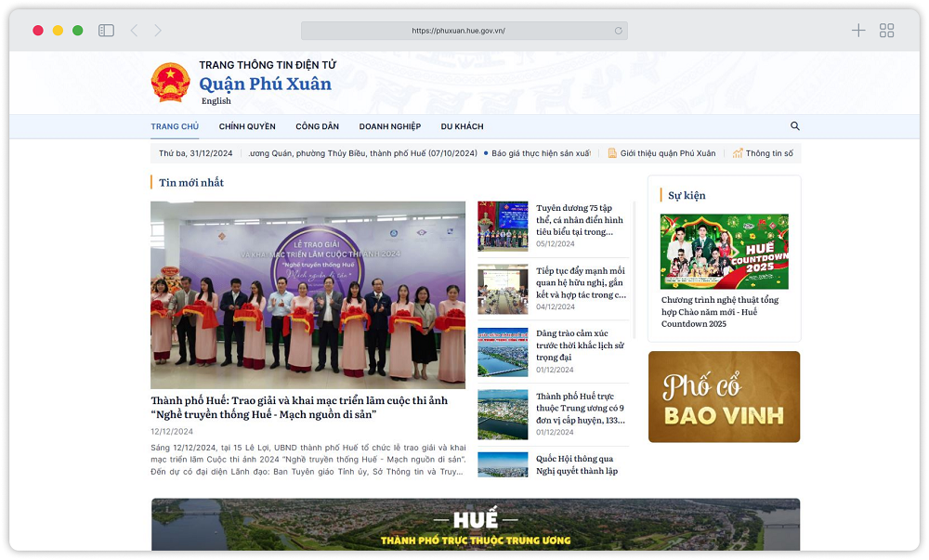Switch site language to English
Screen dimensions: 929x560
pos(216,101)
